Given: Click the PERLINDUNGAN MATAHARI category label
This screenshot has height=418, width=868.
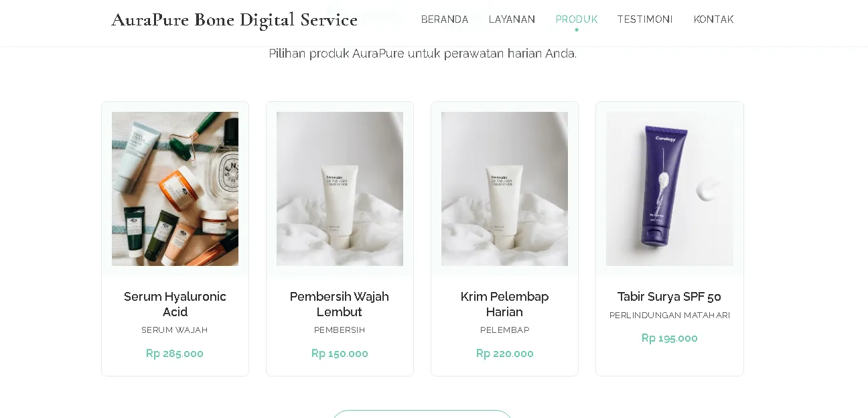Looking at the screenshot, I should 669,315.
